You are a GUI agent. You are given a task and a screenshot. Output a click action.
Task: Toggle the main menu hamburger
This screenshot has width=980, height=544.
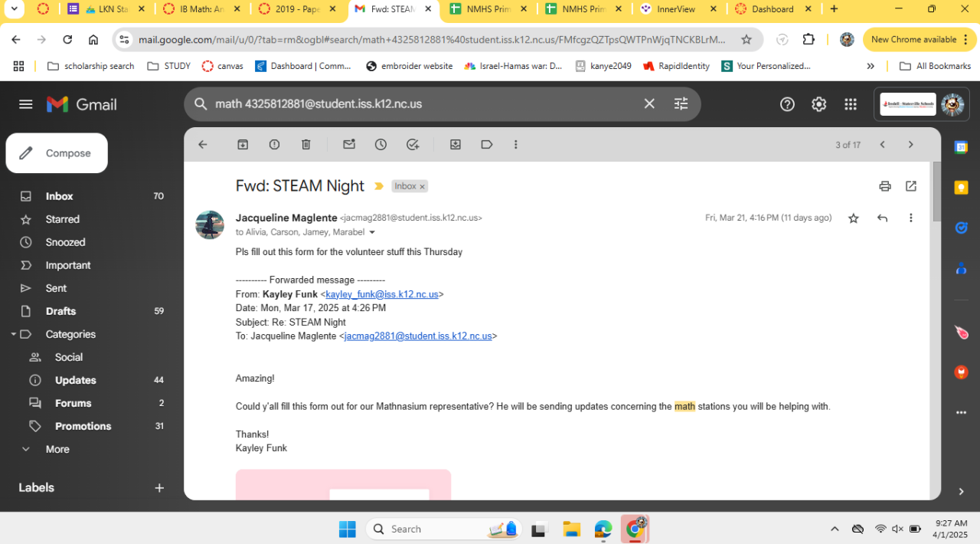click(26, 104)
